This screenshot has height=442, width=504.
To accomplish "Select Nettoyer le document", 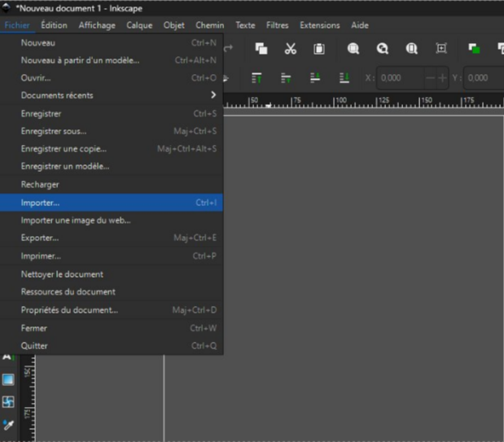I will 112,274.
